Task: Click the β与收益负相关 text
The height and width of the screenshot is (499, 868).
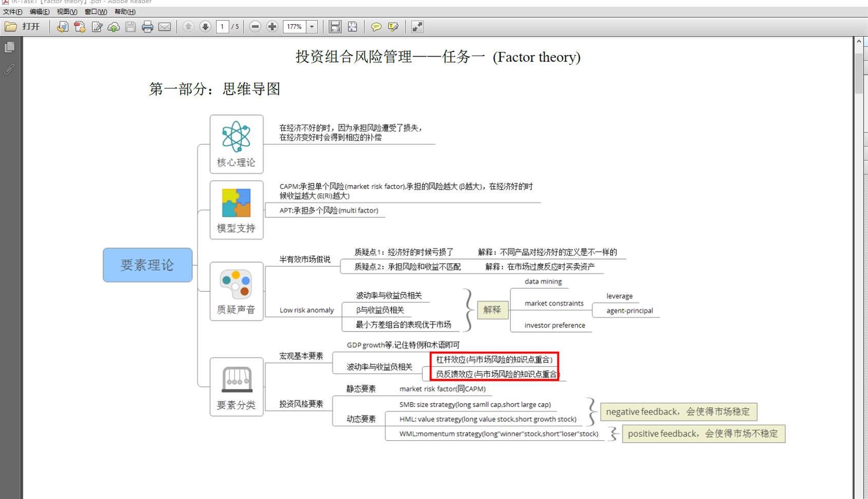Action: click(380, 310)
